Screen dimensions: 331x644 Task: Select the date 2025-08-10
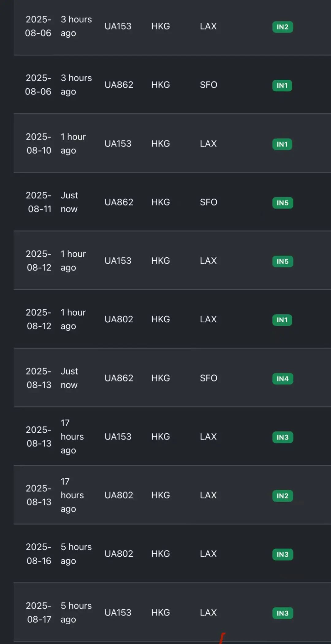pos(39,144)
